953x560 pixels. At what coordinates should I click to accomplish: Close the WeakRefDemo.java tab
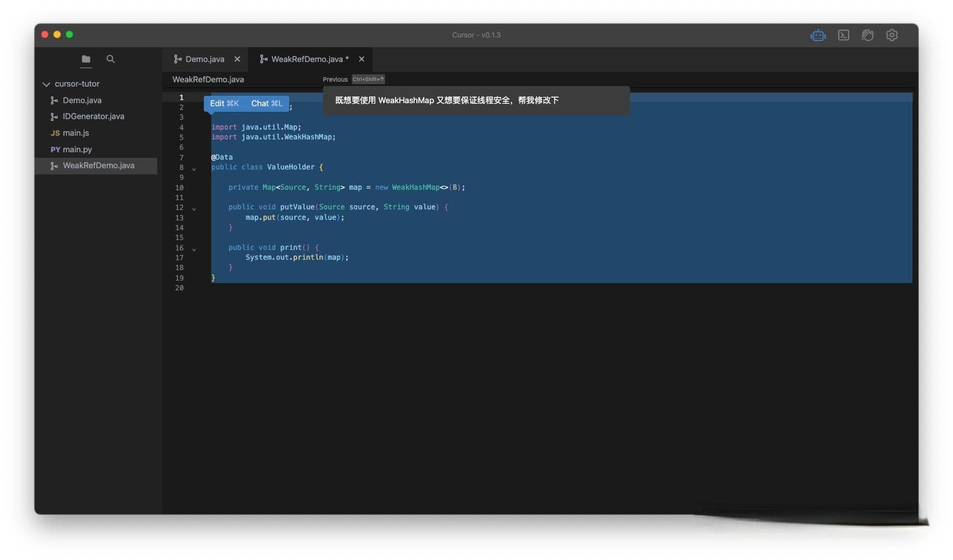(362, 59)
